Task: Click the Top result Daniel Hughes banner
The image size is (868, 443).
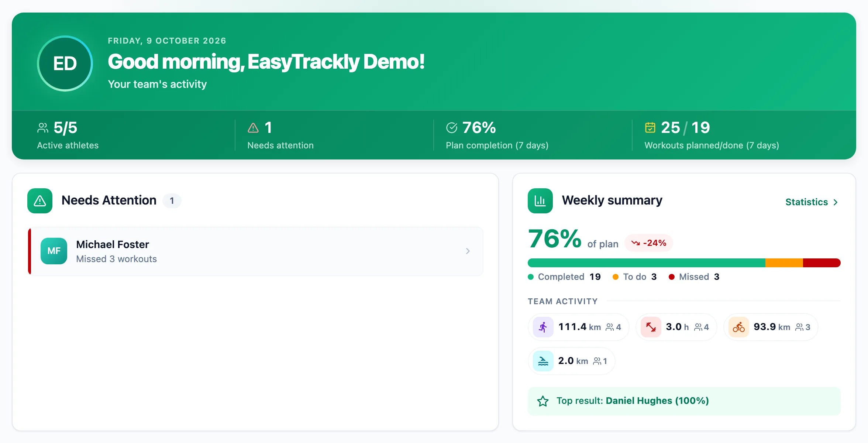Action: tap(684, 401)
